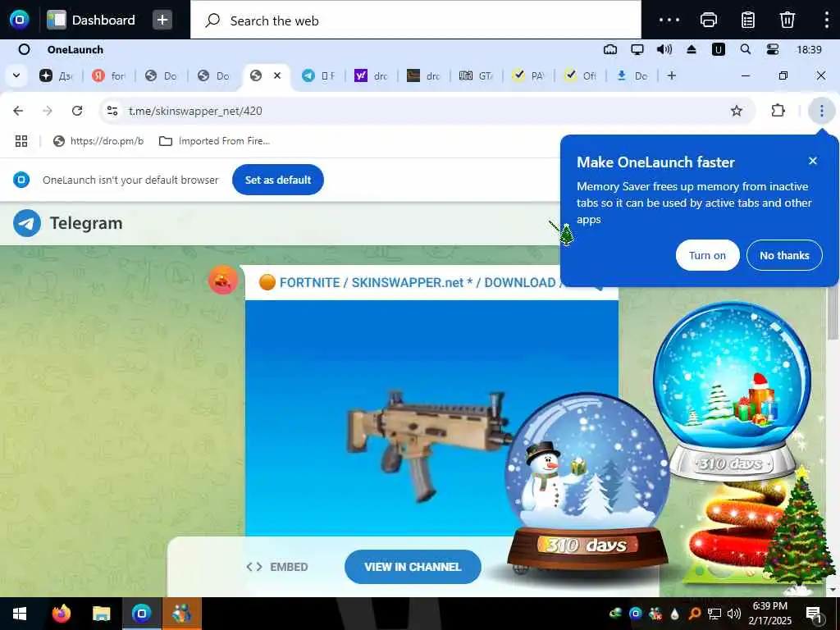
Task: Click the monitor icon in OneLaunch status row
Action: pos(637,50)
